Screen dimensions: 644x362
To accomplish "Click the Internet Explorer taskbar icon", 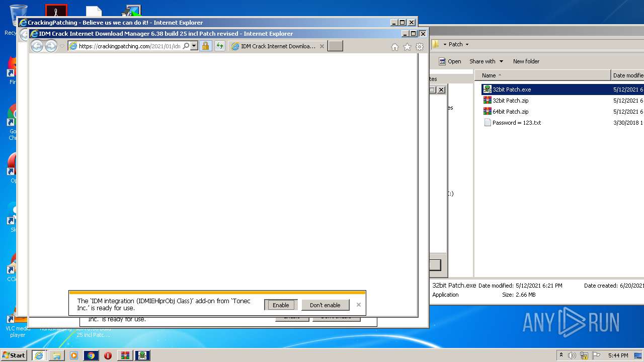I will (x=39, y=355).
